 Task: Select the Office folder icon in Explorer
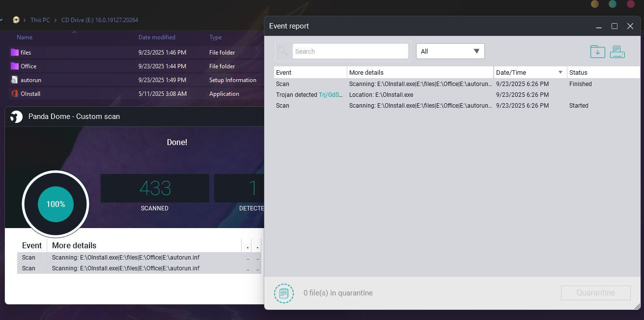pos(14,66)
